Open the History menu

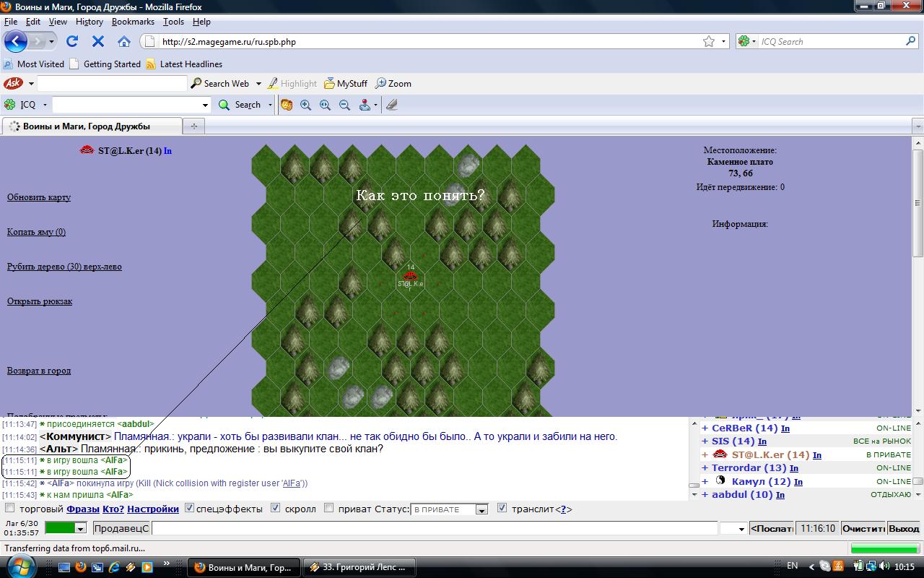[x=90, y=22]
